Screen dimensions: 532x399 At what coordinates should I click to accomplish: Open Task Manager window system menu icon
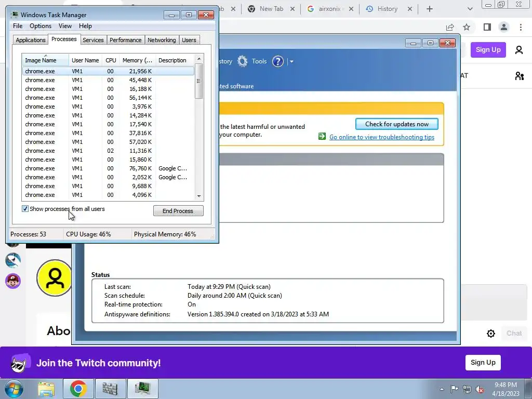click(x=14, y=15)
